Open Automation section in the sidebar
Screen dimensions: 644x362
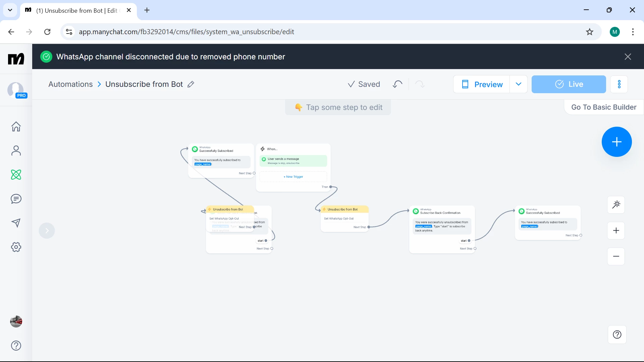coord(16,175)
